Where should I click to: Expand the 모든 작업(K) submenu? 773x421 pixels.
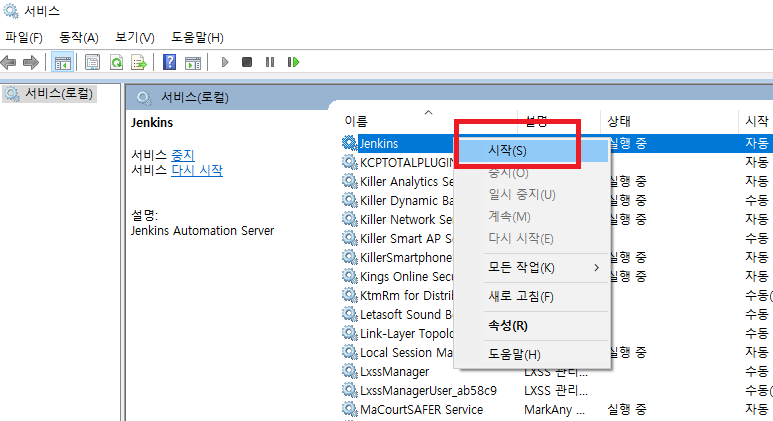pos(532,268)
